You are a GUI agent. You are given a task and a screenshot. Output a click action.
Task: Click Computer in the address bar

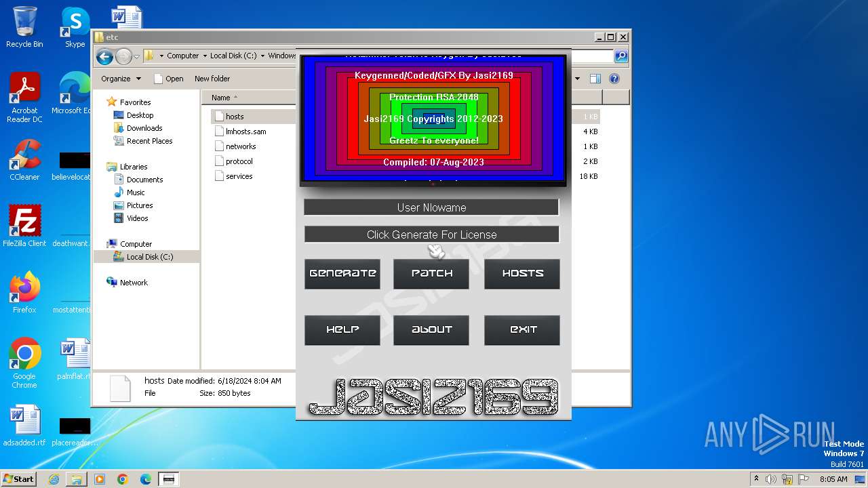[x=183, y=56]
